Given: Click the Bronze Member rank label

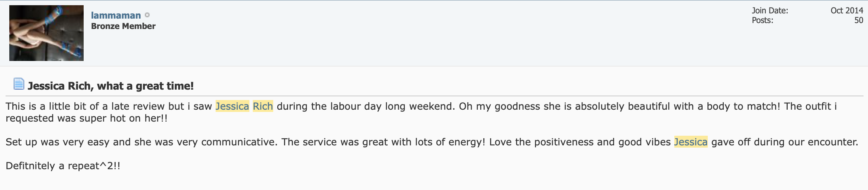Looking at the screenshot, I should [123, 26].
